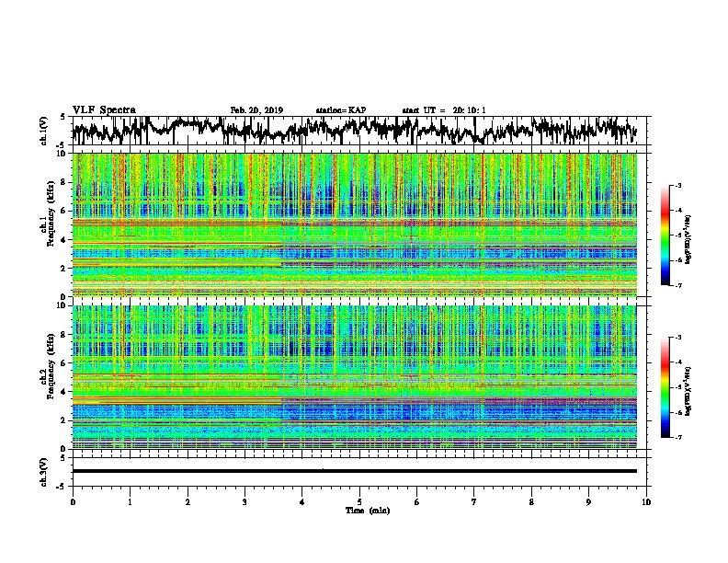728x563 pixels.
Task: Click the "4" tick on the time axis
Action: [x=302, y=502]
